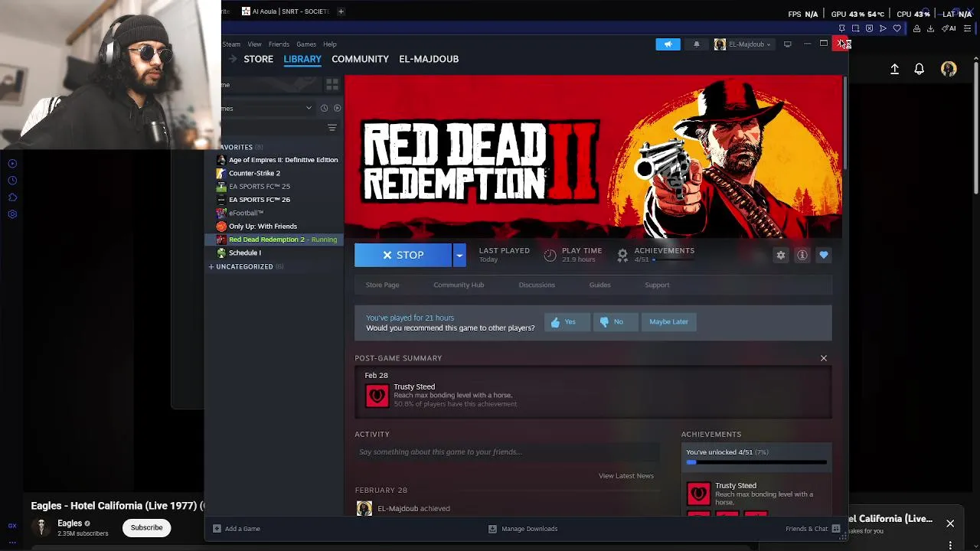
Task: Toggle Red Dead Redemption 2 favorite heart
Action: pyautogui.click(x=823, y=256)
